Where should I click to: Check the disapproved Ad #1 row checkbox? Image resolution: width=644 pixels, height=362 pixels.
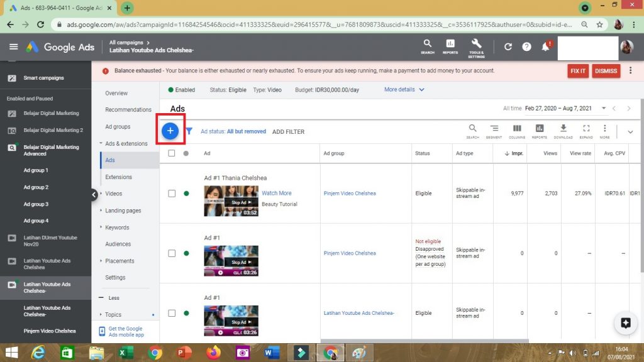click(x=172, y=253)
